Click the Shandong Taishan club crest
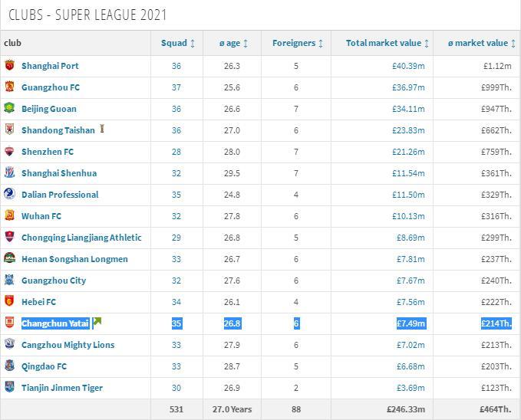Screen dimensions: 521x420 coord(9,130)
